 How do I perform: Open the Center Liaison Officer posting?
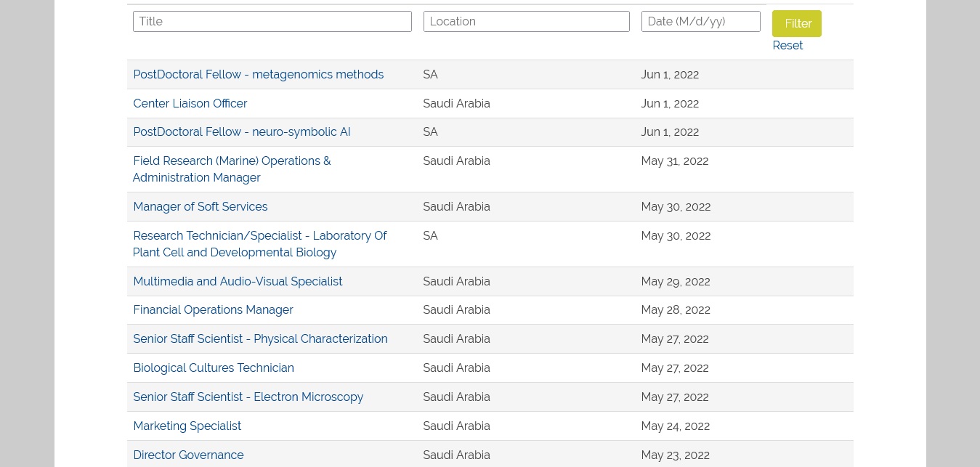190,104
